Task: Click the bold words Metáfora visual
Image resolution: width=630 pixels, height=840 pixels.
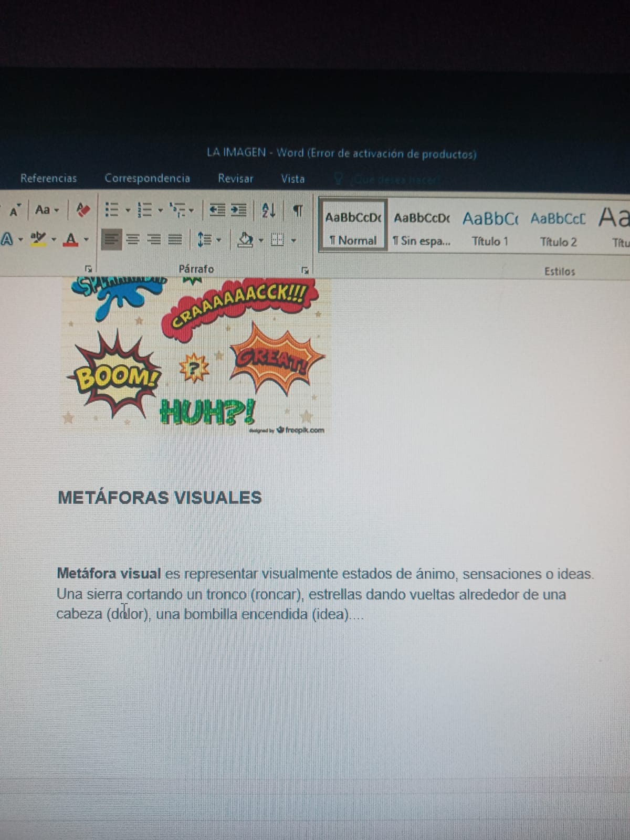Action: (x=109, y=573)
